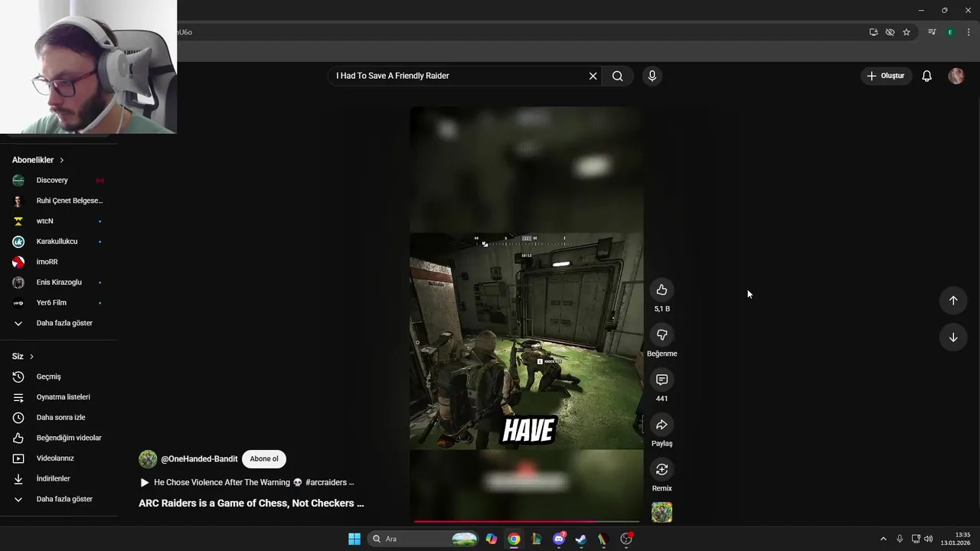
Task: Open volume control in system tray
Action: click(928, 539)
